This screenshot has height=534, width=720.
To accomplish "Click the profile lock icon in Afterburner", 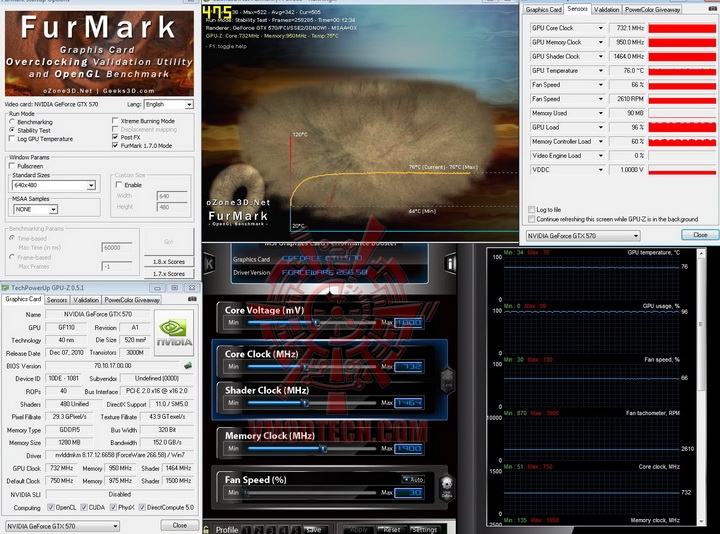I will tap(206, 529).
